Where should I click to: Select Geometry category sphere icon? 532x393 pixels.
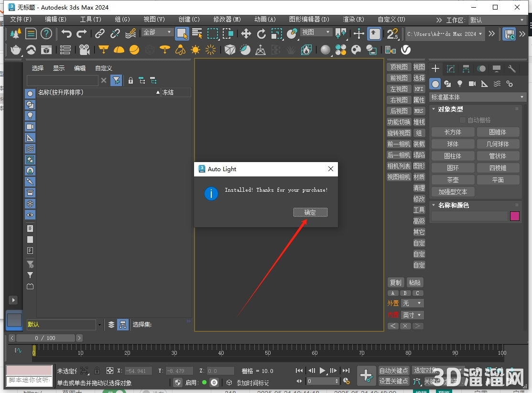click(435, 84)
